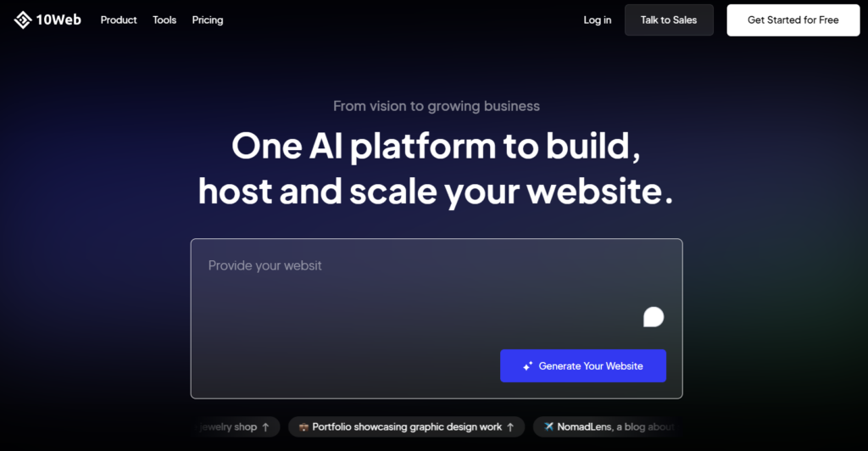The width and height of the screenshot is (868, 451).
Task: Open the Tools menu
Action: 164,19
